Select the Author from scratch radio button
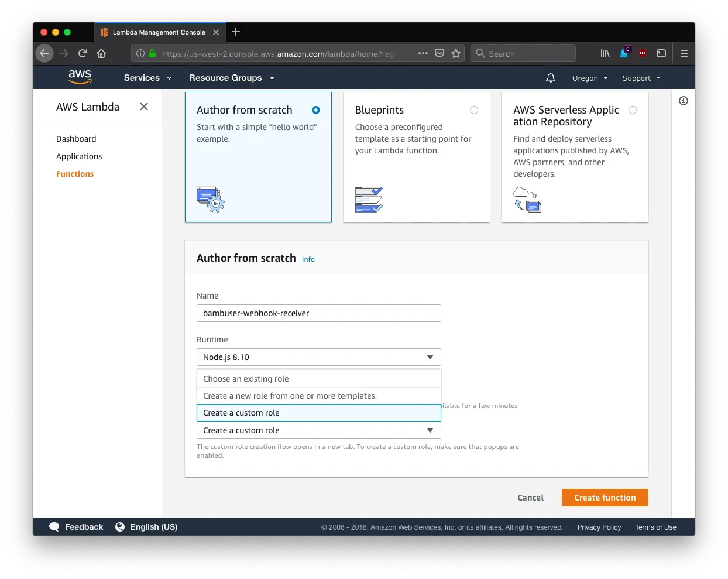 click(316, 110)
